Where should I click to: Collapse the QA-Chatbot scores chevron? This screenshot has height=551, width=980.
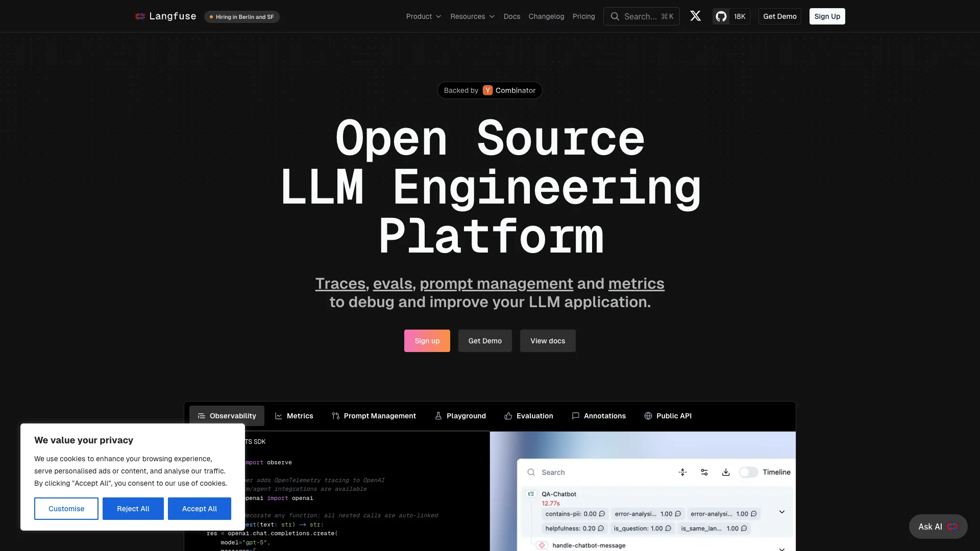781,512
